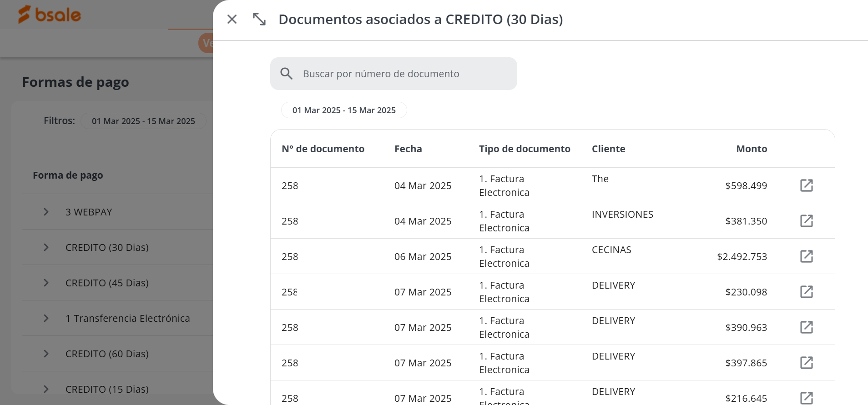Open document with amount $397.865
Screen dimensions: 868x405
click(807, 363)
